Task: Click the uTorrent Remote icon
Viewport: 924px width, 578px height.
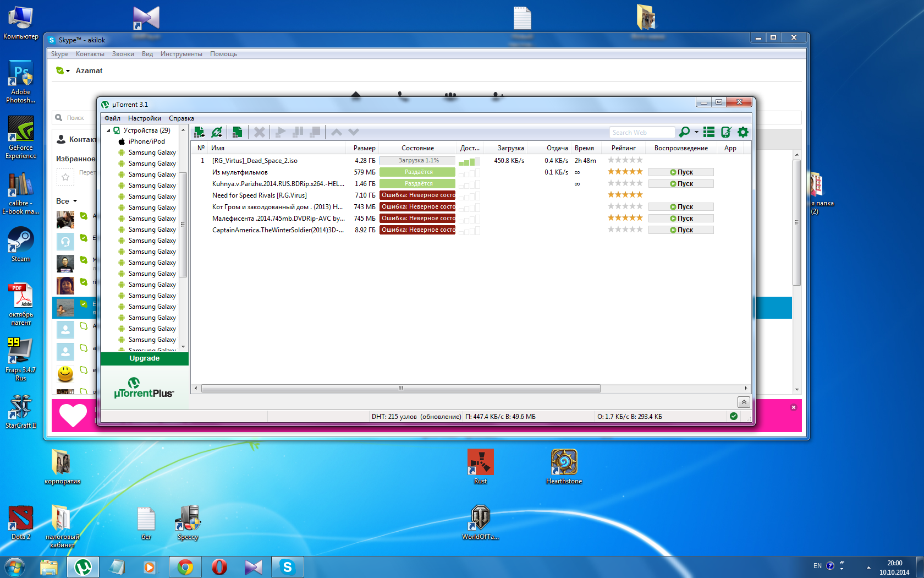Action: click(726, 132)
